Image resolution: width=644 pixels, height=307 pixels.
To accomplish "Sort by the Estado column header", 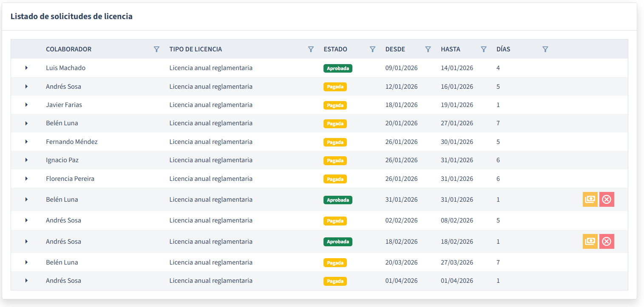I will [x=335, y=49].
